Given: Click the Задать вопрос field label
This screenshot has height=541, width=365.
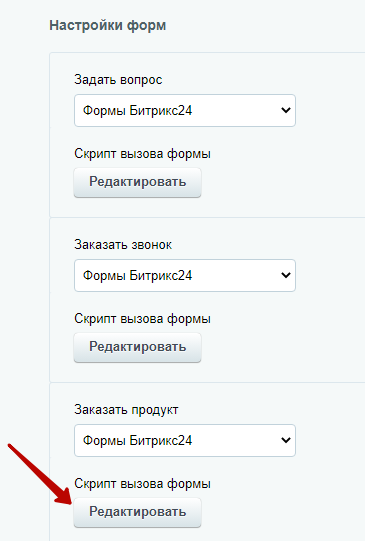Looking at the screenshot, I should pyautogui.click(x=118, y=80).
